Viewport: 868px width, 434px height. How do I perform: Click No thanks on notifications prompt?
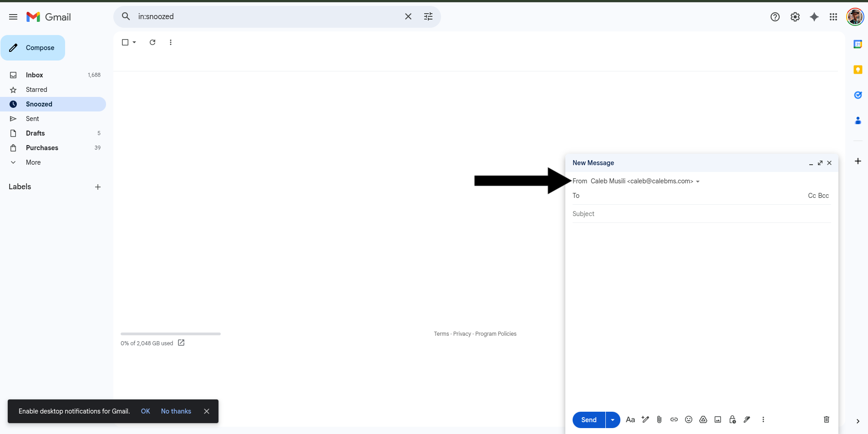coord(176,411)
